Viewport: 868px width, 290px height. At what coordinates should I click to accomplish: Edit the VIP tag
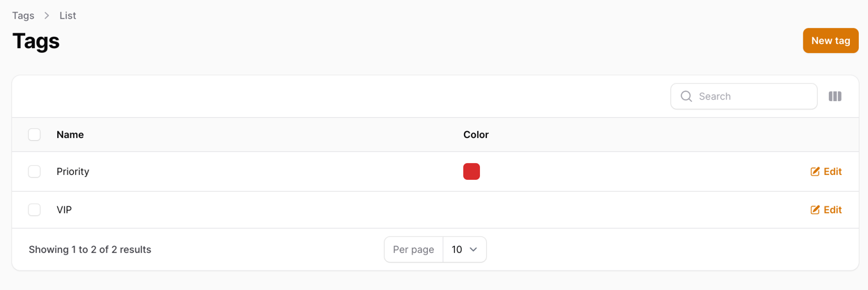click(x=826, y=210)
